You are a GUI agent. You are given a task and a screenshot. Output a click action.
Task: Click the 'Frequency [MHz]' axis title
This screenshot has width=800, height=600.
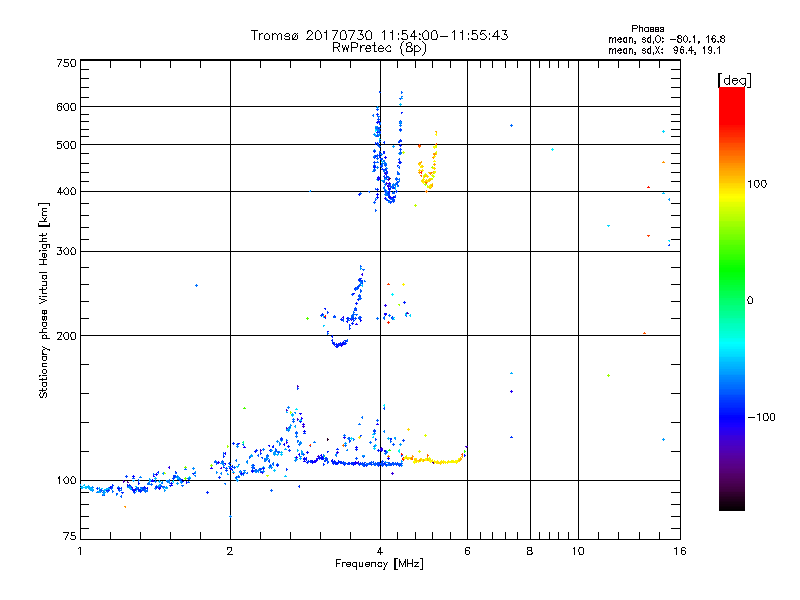(379, 564)
